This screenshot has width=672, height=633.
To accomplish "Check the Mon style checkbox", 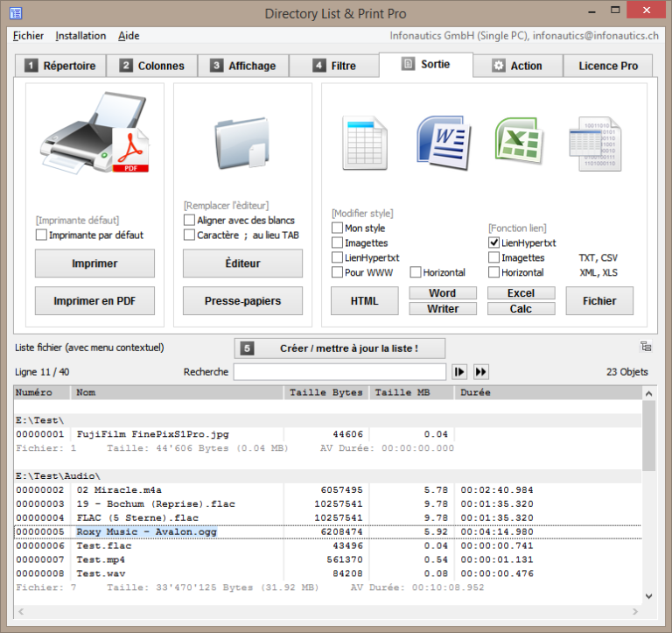I will click(338, 229).
